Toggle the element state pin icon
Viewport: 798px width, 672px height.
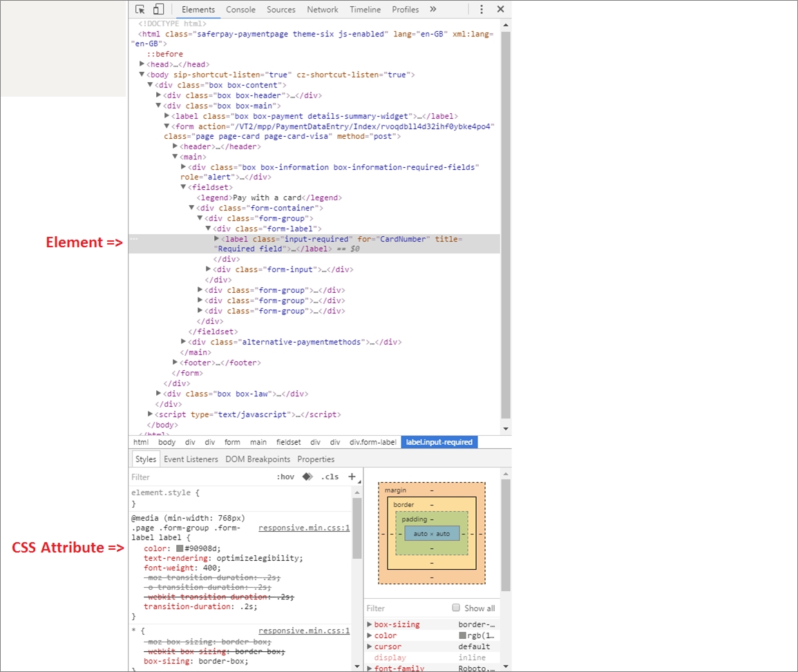point(307,477)
